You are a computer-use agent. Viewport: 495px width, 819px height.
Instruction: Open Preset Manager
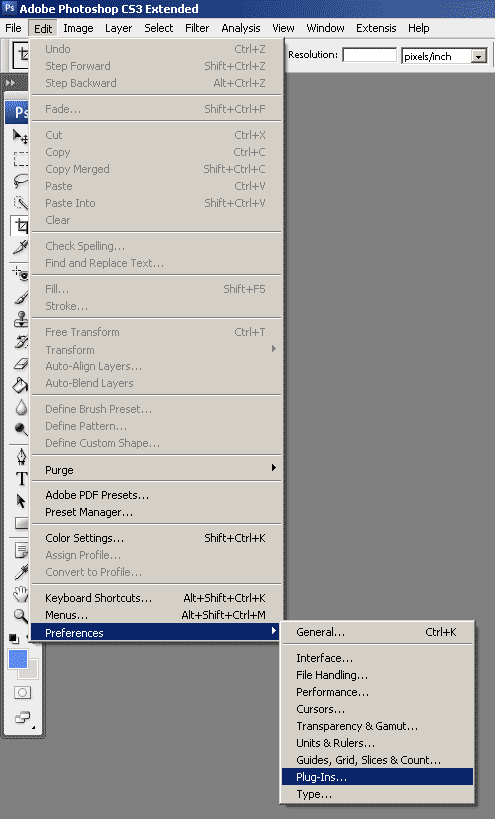pos(156,512)
